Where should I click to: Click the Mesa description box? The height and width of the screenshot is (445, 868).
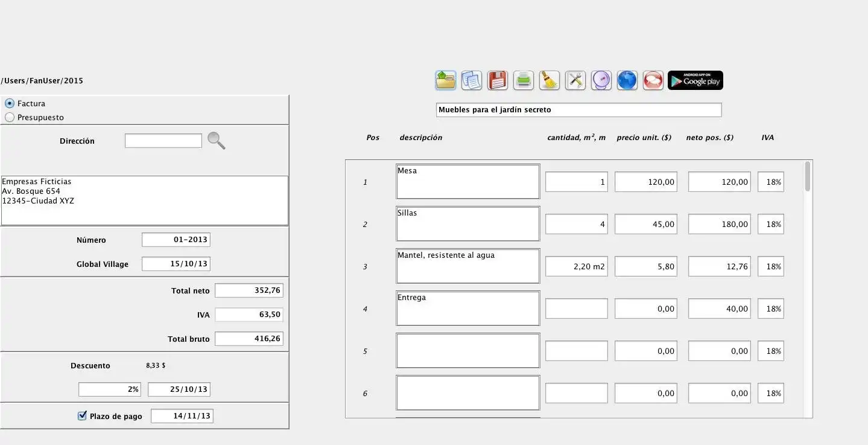[468, 182]
